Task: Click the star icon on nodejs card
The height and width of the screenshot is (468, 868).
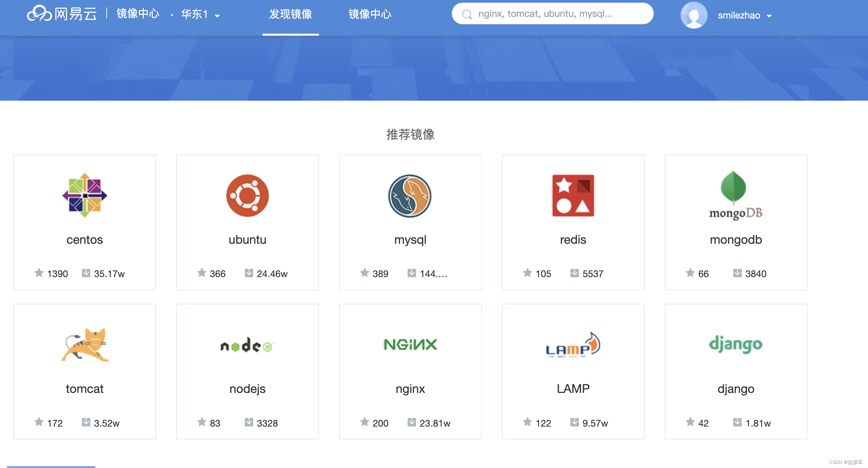Action: (202, 422)
